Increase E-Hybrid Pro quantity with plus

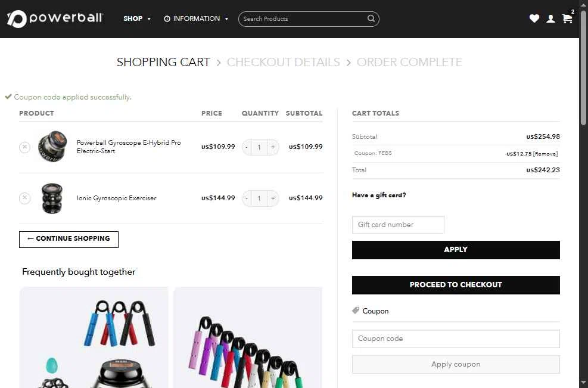273,147
